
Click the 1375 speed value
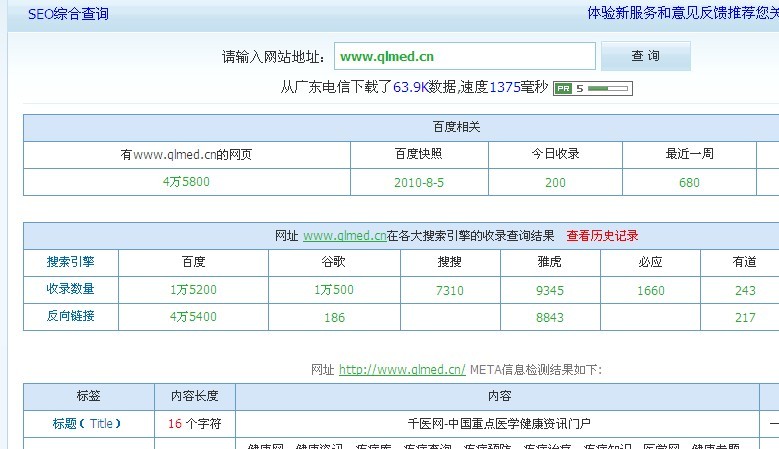(505, 87)
